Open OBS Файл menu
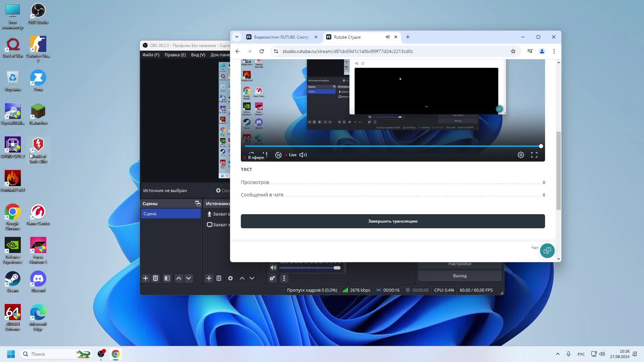 (x=151, y=55)
